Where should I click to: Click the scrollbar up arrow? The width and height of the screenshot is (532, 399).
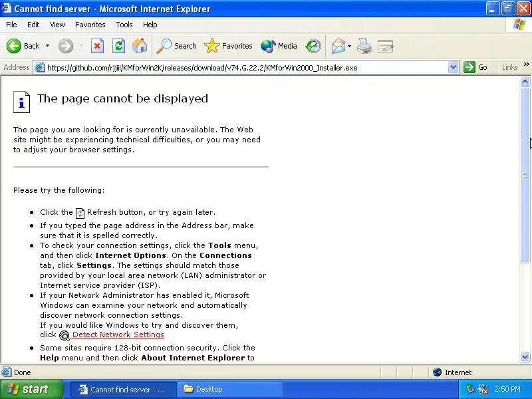coord(525,81)
